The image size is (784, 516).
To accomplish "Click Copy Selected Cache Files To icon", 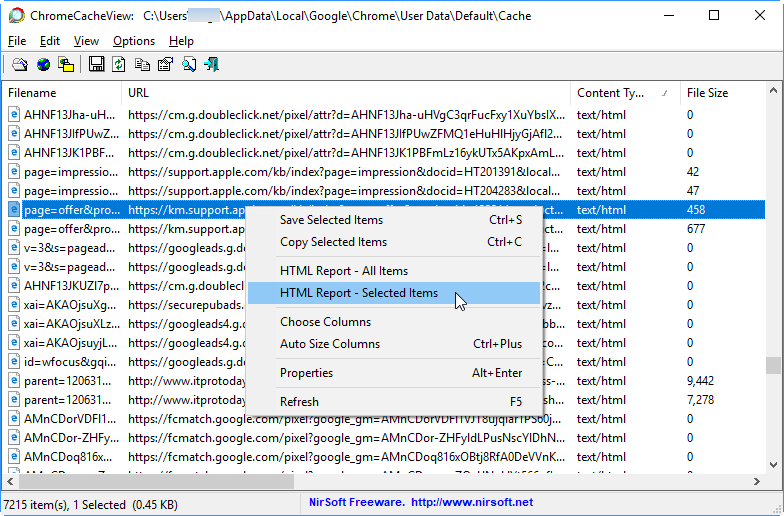I will (x=66, y=64).
